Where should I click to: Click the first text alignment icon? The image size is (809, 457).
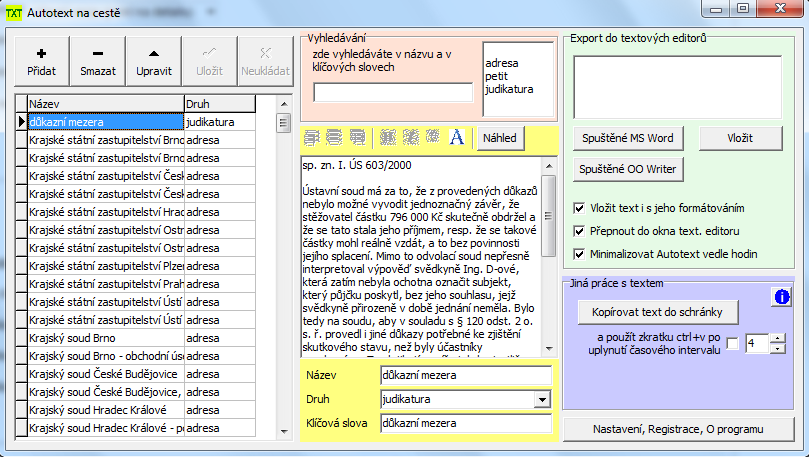coord(313,137)
